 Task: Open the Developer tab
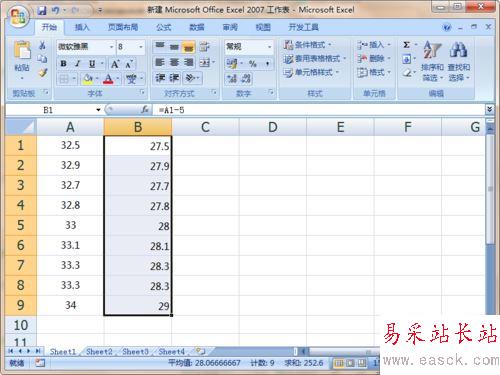pyautogui.click(x=303, y=27)
